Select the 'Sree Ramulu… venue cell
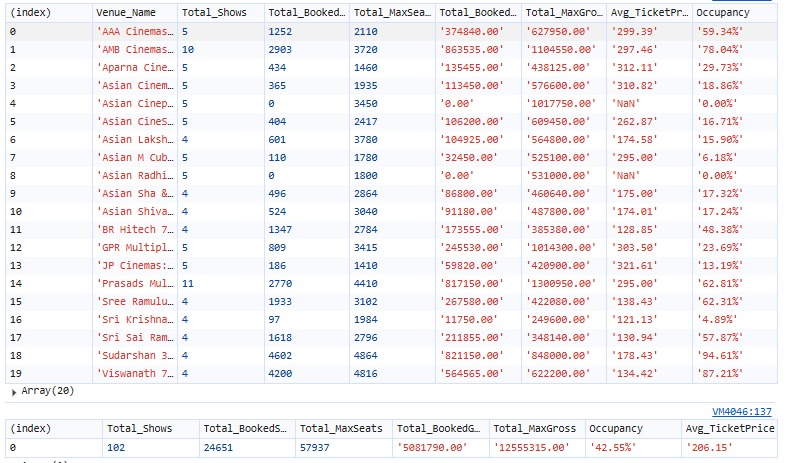 135,302
